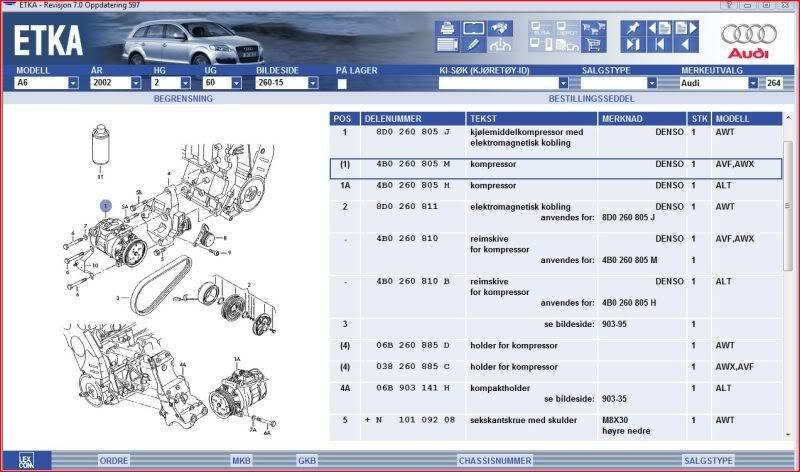Open the shopping cart icon
The image size is (800, 472).
click(x=594, y=45)
